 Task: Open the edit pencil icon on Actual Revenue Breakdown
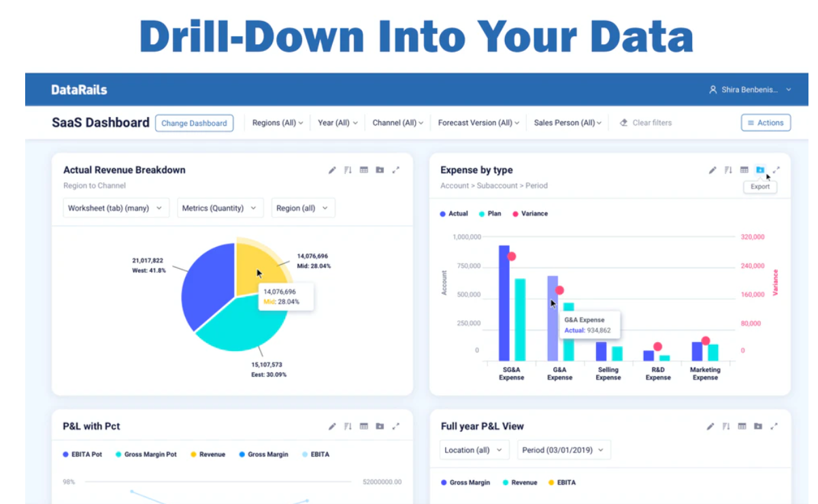click(x=331, y=170)
